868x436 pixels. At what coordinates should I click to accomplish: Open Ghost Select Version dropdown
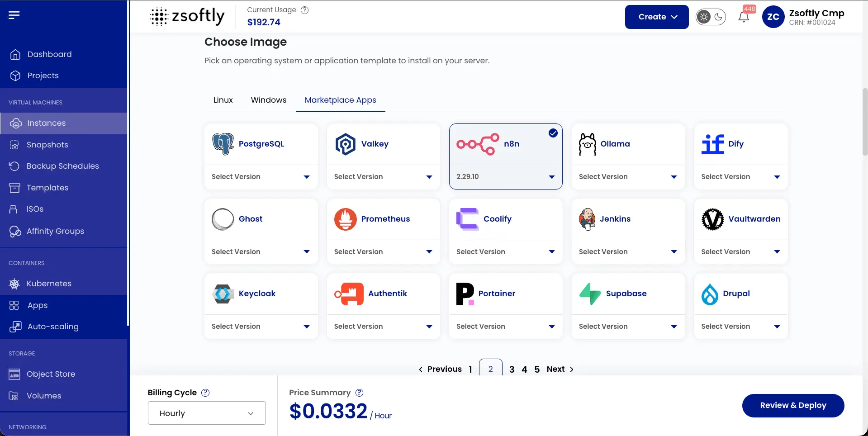(x=261, y=252)
